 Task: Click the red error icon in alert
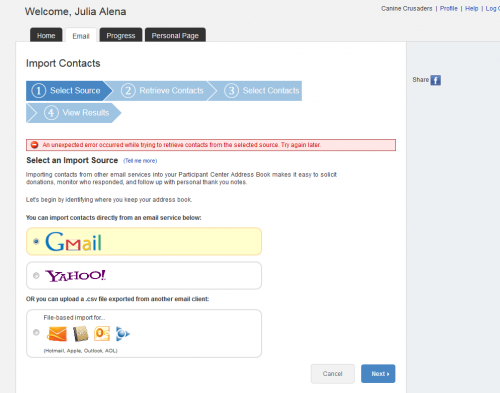click(34, 145)
